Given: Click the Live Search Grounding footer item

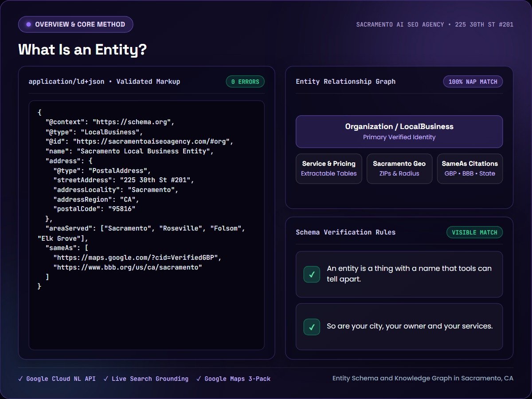Looking at the screenshot, I should (x=146, y=379).
